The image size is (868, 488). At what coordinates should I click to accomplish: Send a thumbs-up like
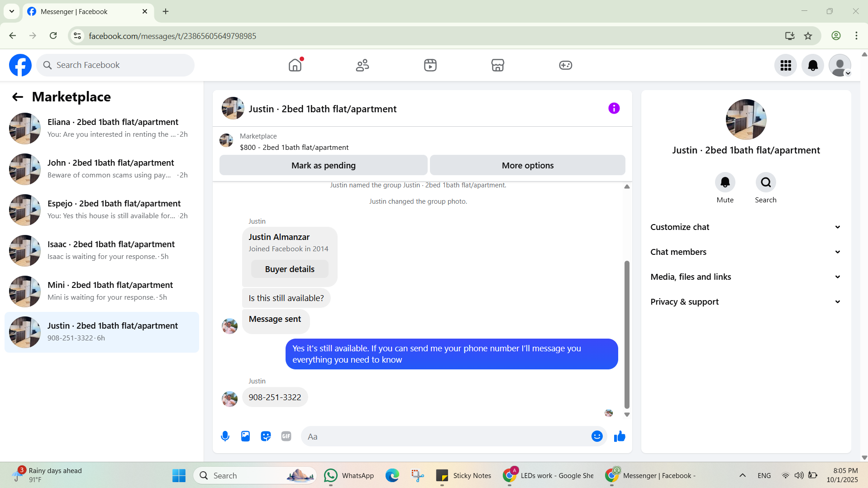click(620, 436)
